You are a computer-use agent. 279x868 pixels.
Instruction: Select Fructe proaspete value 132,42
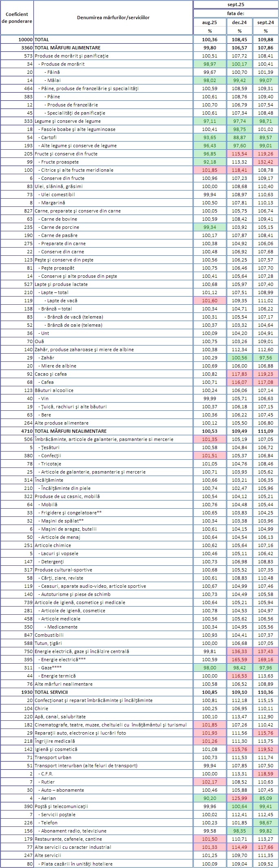[266, 162]
